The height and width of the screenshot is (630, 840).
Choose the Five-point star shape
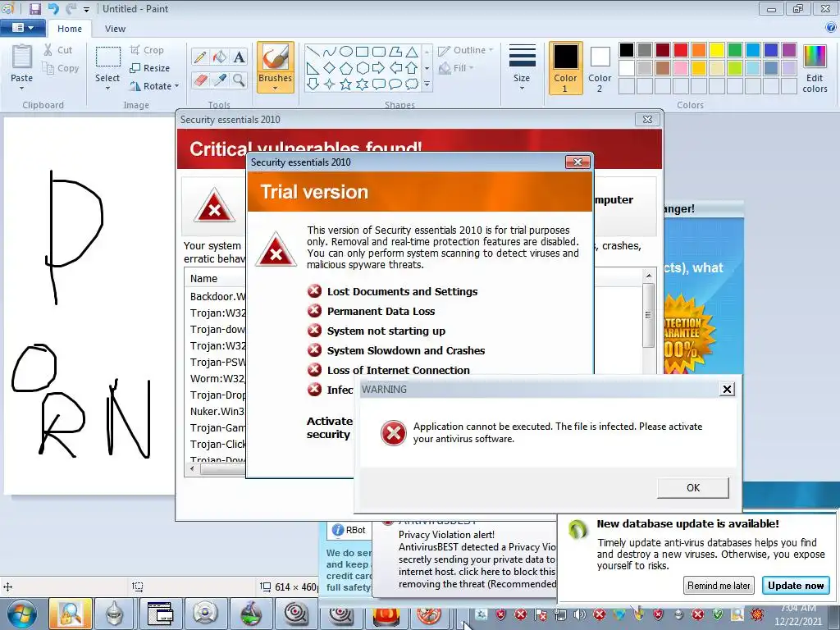tap(346, 84)
